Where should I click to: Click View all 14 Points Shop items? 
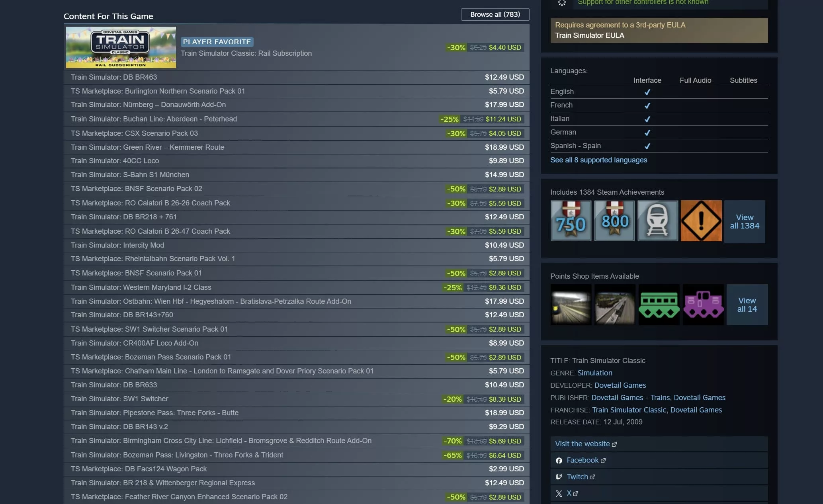point(747,305)
